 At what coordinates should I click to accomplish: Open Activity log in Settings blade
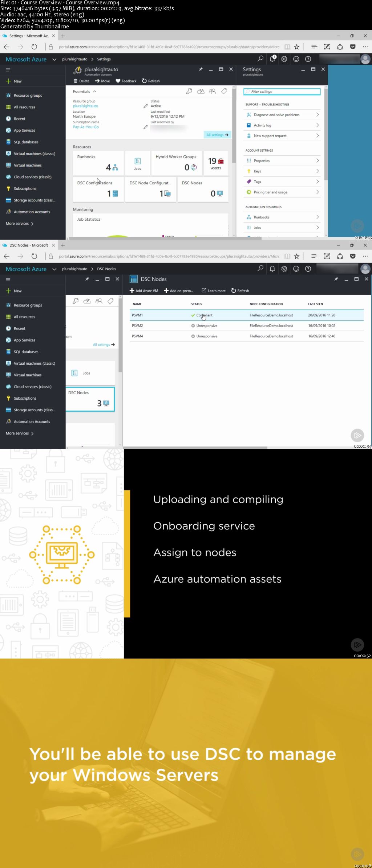[x=282, y=125]
